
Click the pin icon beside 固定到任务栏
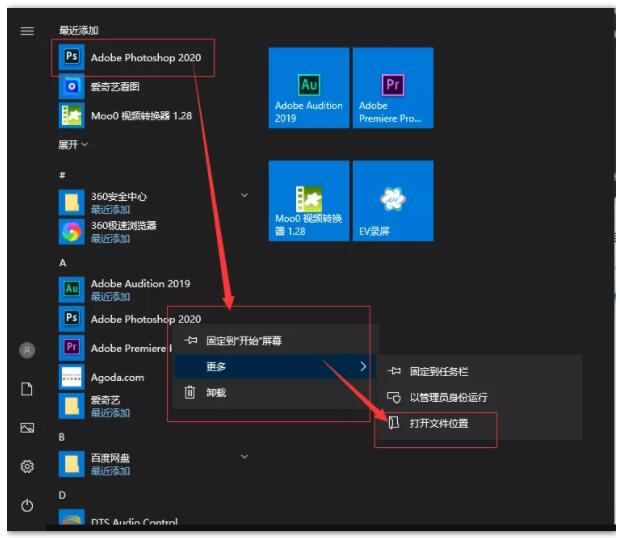394,371
